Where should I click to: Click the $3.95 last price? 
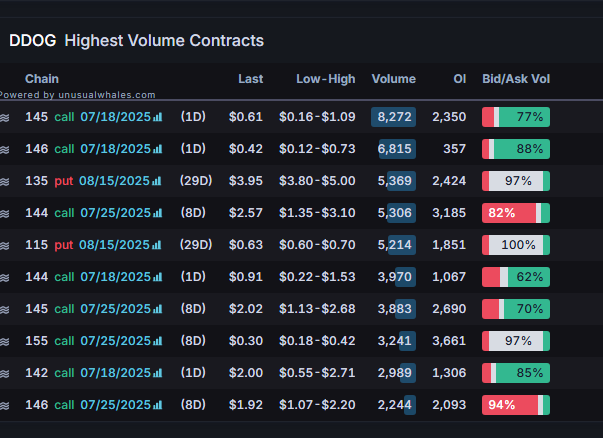coord(246,181)
